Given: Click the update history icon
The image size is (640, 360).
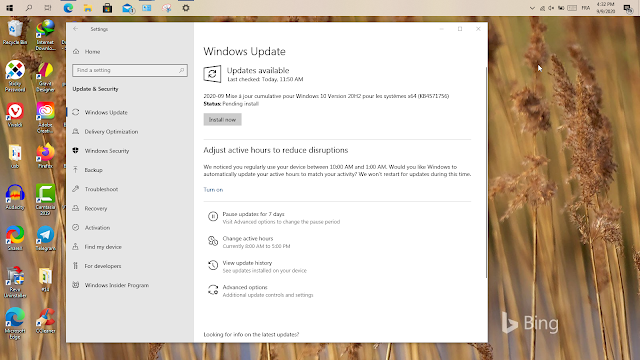Looking at the screenshot, I should 213,265.
